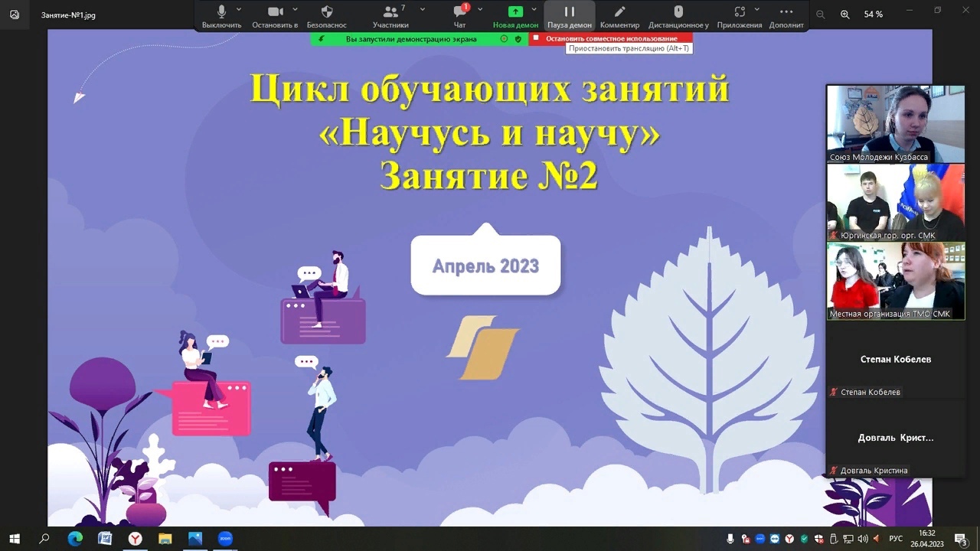Open Дистанционное управление mouse control
Screen dimensions: 980x551
pos(678,17)
